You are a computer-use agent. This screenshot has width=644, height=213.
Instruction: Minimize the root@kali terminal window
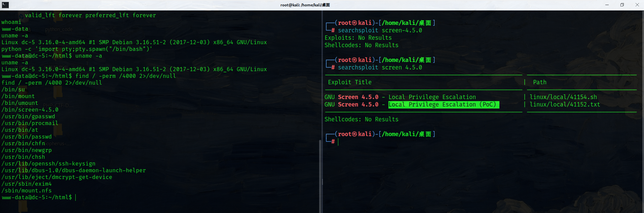click(607, 5)
